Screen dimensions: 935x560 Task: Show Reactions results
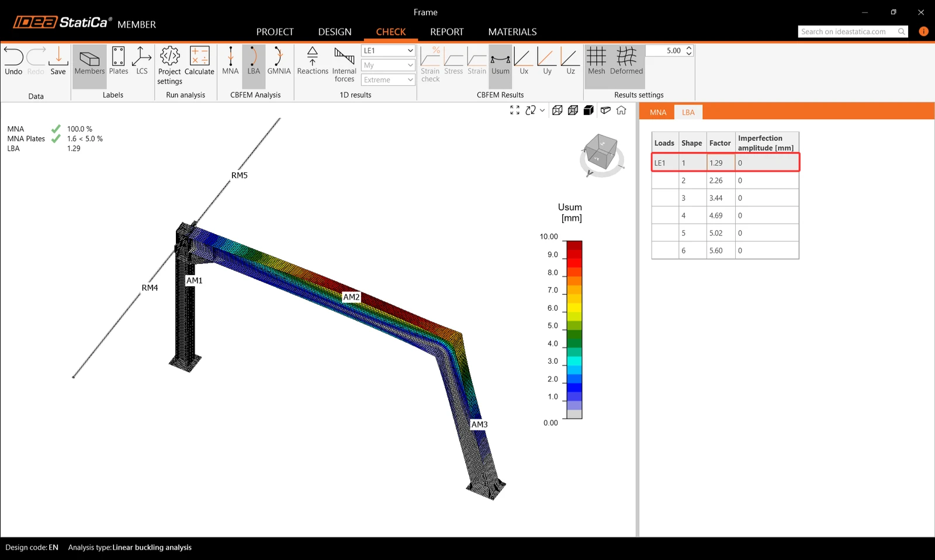coord(313,61)
